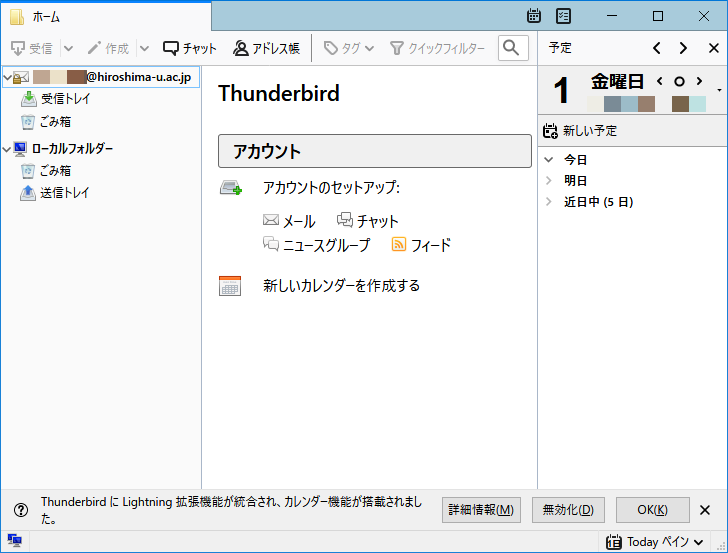Toggle the クイックフィルター button
This screenshot has width=728, height=553.
click(437, 48)
